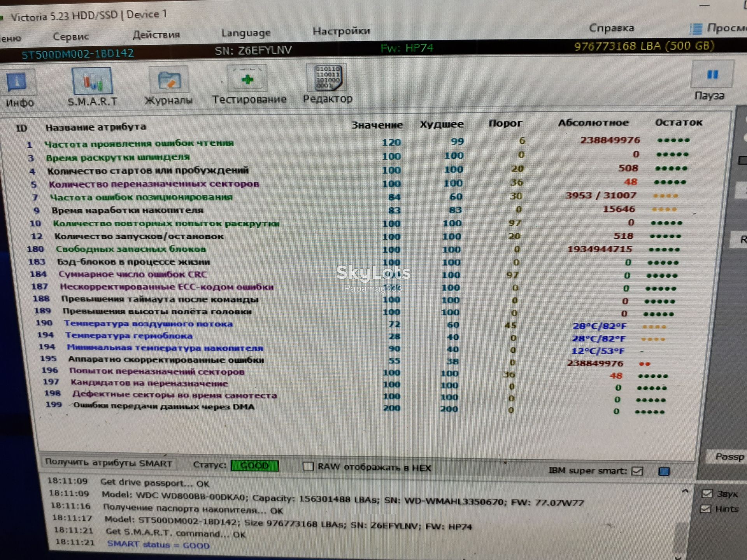Toggle the Hints checkbox
The image size is (747, 560).
[705, 509]
